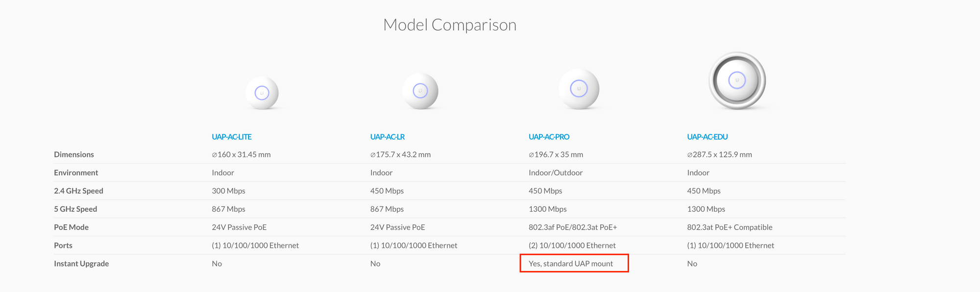Click the UAP-AC-EDU access point image
Screen dimensions: 980x292
737,81
